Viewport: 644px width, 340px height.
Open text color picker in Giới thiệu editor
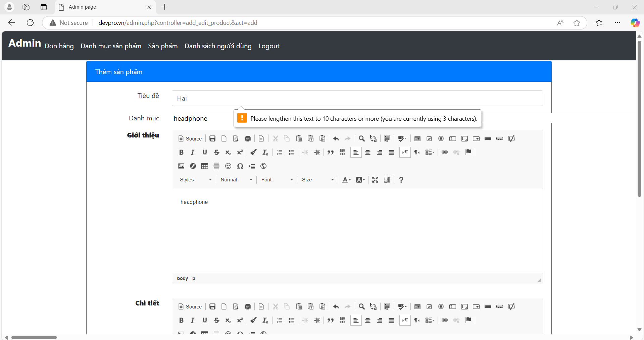[346, 180]
